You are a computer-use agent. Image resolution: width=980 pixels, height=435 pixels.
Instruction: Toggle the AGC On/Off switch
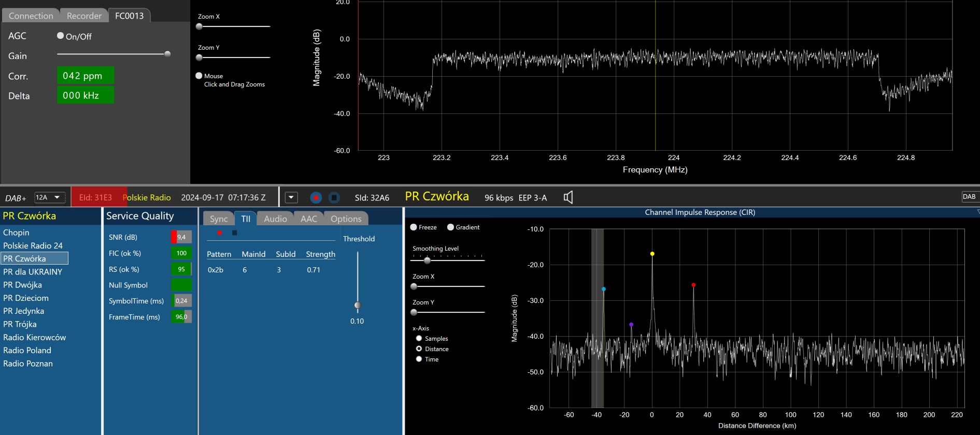(61, 36)
